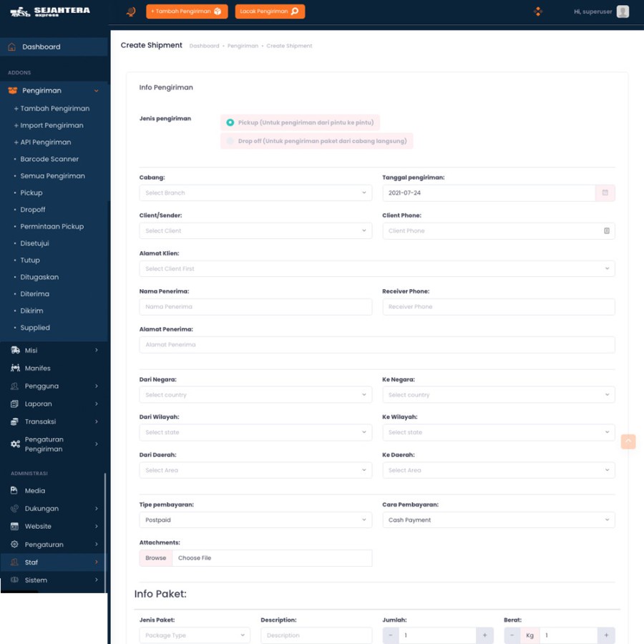Viewport: 644px width, 644px height.
Task: Click the Pengaturan Pengiriman gears icon
Action: click(x=15, y=444)
